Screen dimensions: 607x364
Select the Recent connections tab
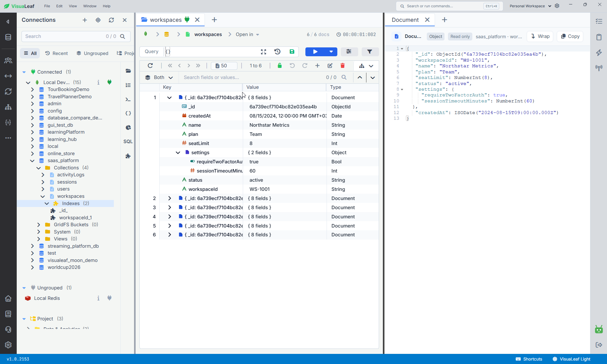click(x=57, y=53)
